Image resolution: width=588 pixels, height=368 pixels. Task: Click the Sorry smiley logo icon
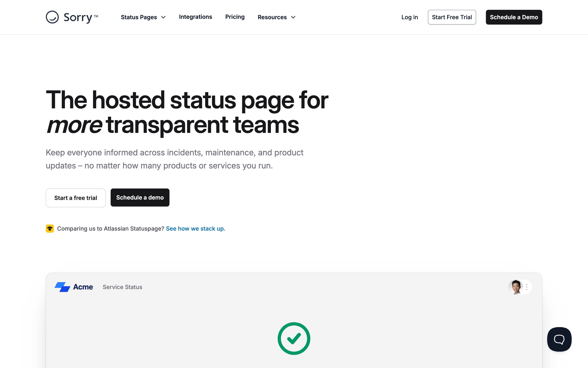tap(52, 17)
